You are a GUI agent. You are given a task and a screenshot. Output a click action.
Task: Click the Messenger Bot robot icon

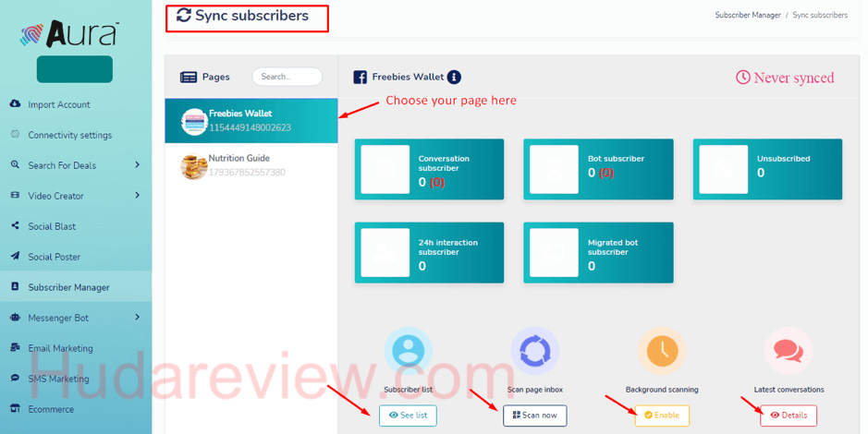point(16,318)
